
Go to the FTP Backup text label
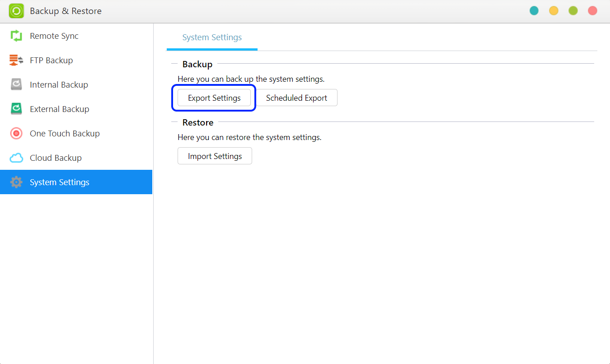(x=51, y=61)
